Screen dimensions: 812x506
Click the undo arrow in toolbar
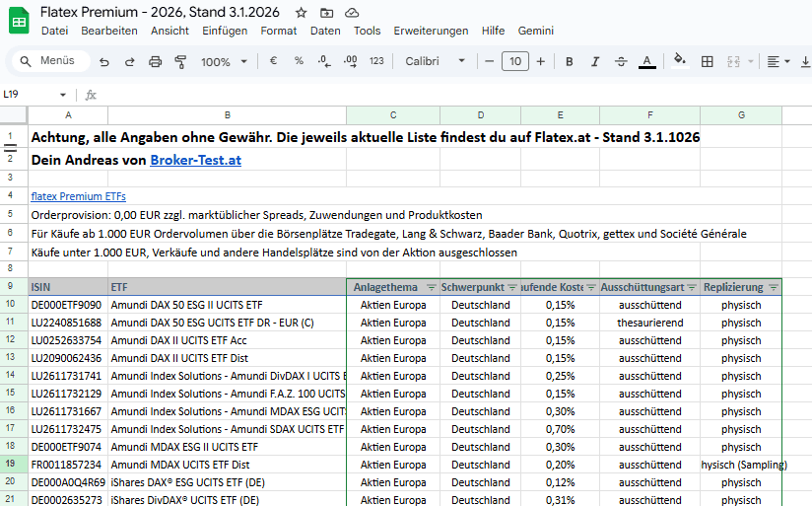[104, 61]
